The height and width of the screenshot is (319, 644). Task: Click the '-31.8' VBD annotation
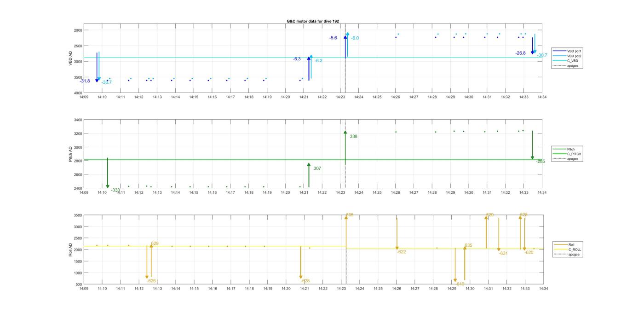[x=85, y=81]
